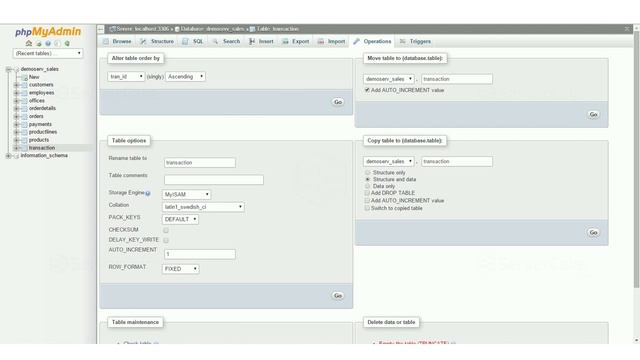The width and height of the screenshot is (640, 360).
Task: Click Go in Move table section
Action: point(593,114)
